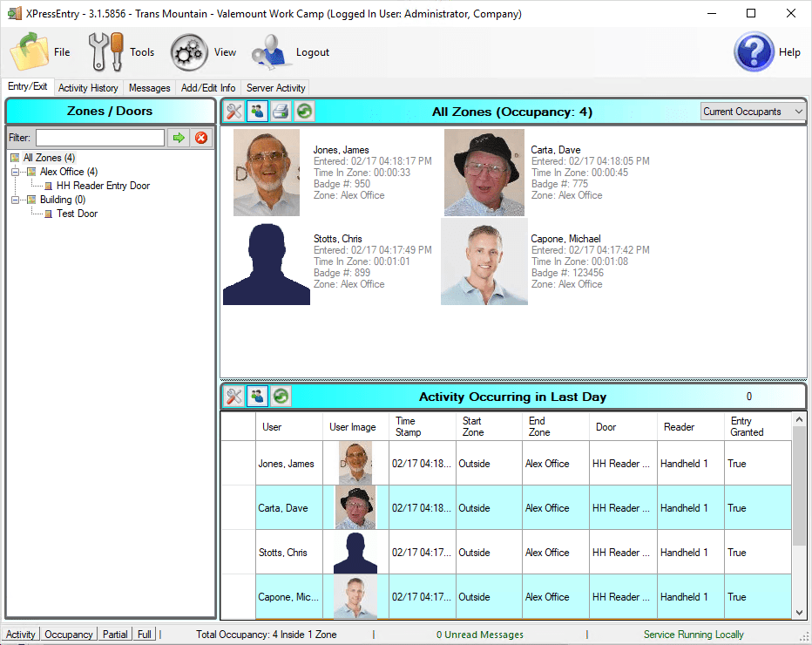Open activity panel settings tools icon

[x=234, y=397]
